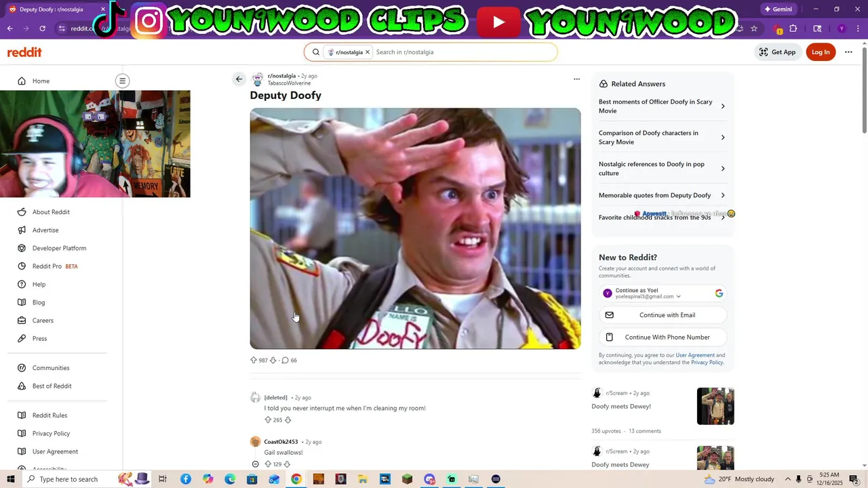Screen dimensions: 868x488
Task: Choose Continue With Phone Number
Action: point(663,338)
